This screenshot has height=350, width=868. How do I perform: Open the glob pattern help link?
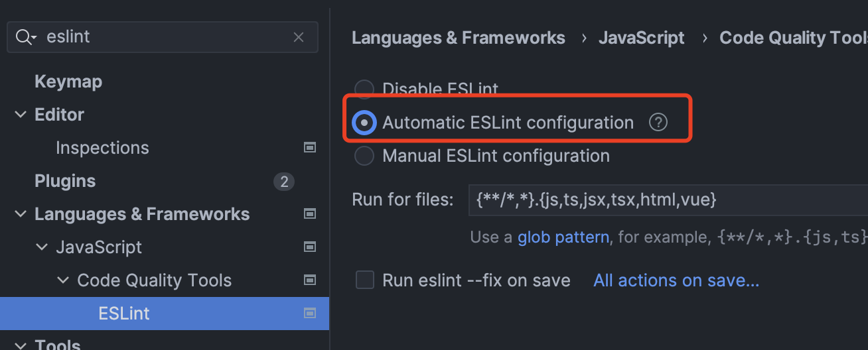(563, 237)
